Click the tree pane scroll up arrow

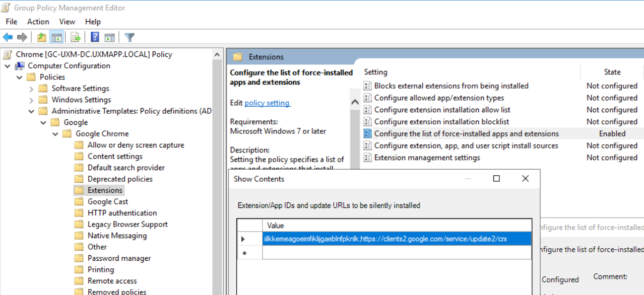tap(217, 54)
